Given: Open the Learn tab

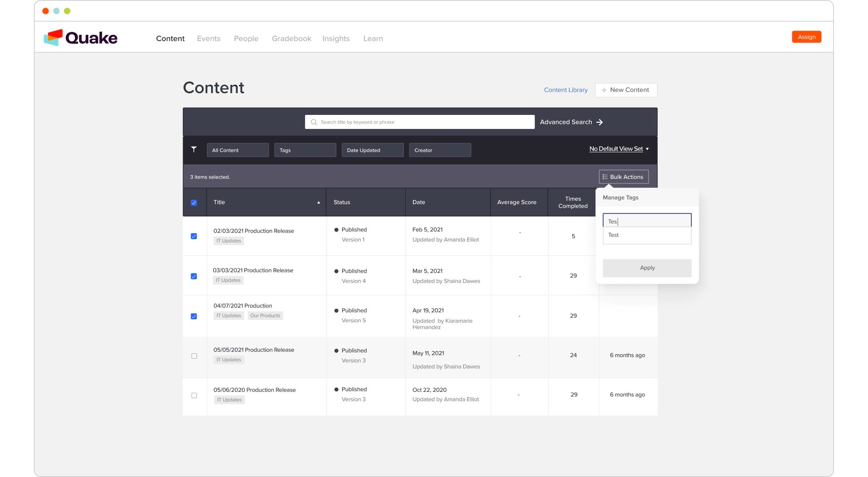Looking at the screenshot, I should [373, 39].
